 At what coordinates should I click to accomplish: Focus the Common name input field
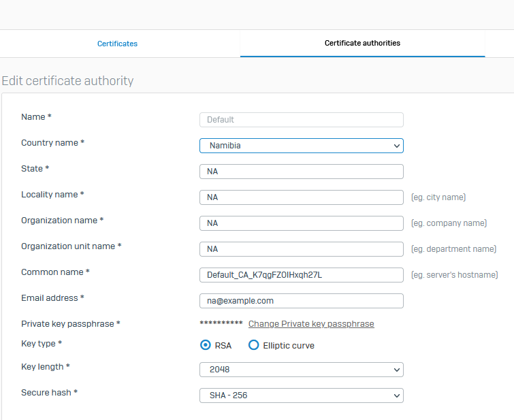click(302, 275)
